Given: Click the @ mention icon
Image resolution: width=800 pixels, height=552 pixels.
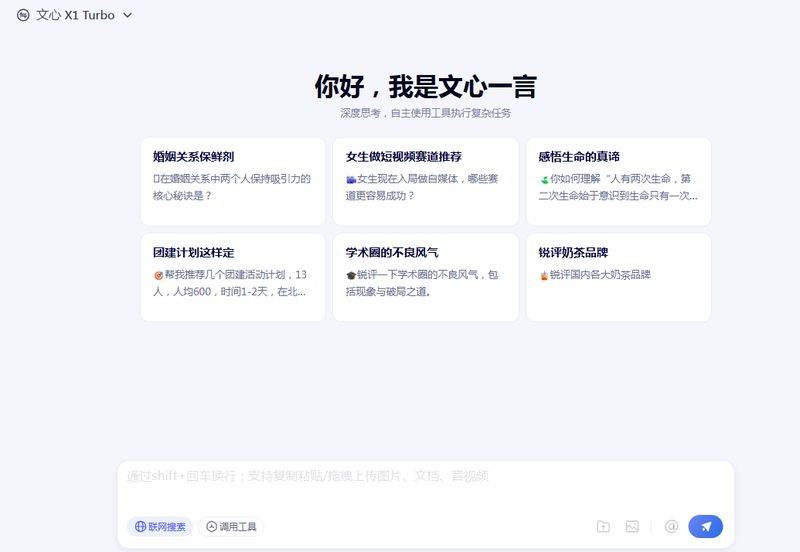Looking at the screenshot, I should [x=671, y=526].
